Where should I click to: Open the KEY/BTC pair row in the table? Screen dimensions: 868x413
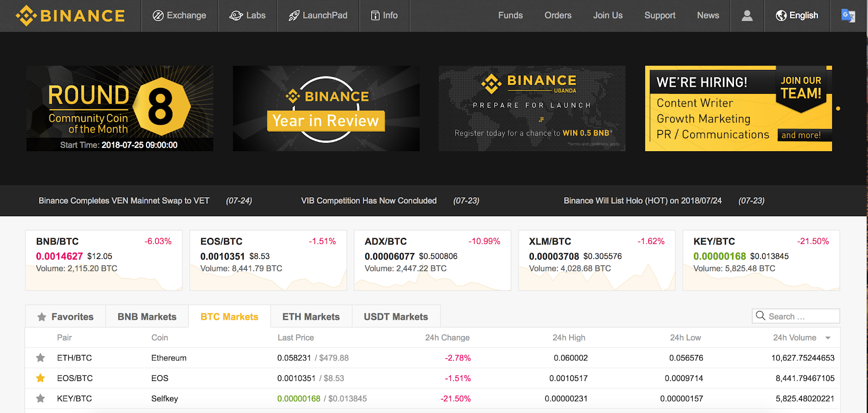pos(432,398)
